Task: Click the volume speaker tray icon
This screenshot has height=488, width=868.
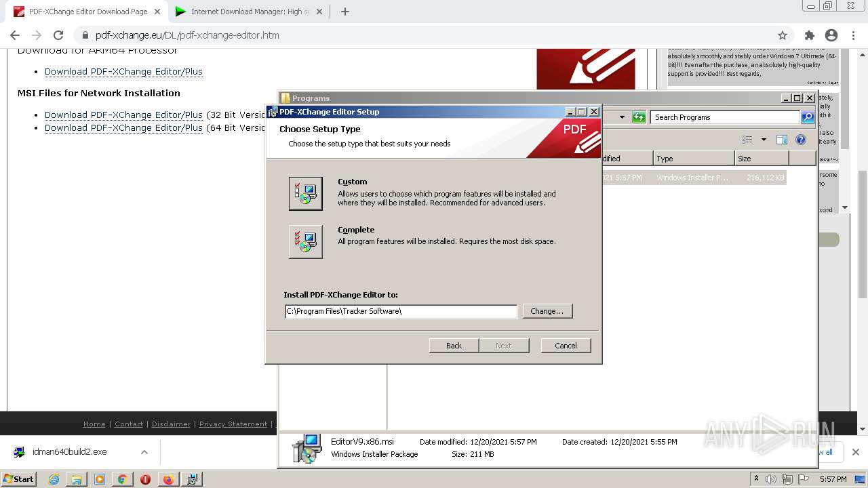Action: pos(771,479)
